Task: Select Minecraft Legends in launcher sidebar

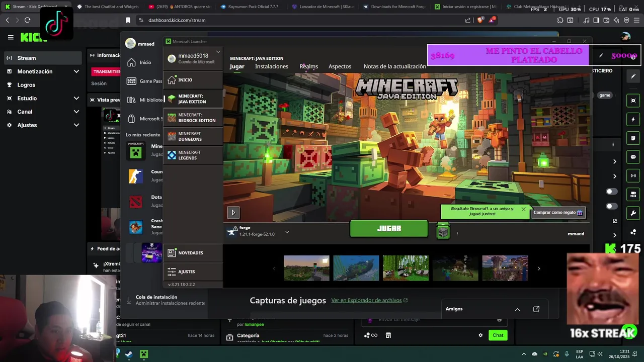Action: tap(193, 155)
